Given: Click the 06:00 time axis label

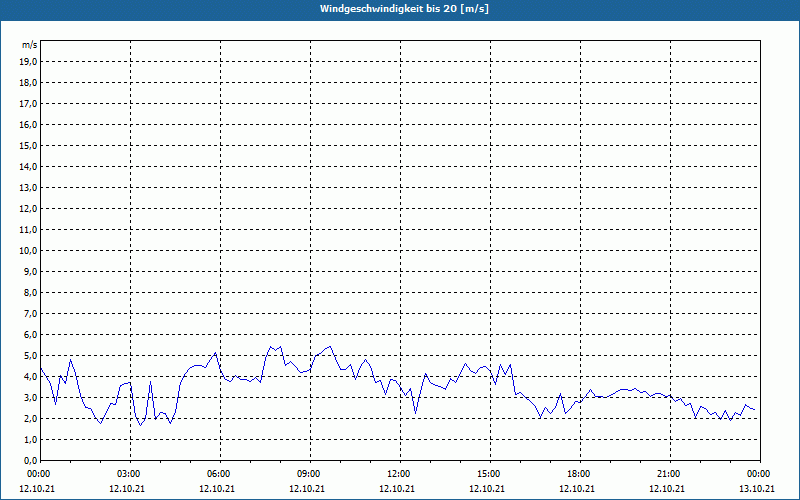Looking at the screenshot, I should click(x=218, y=473).
